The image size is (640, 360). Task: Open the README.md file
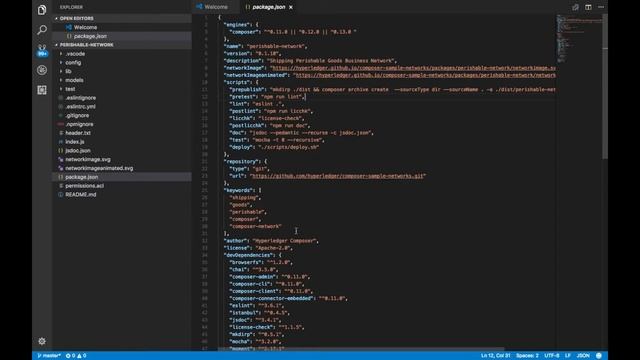(122, 195)
